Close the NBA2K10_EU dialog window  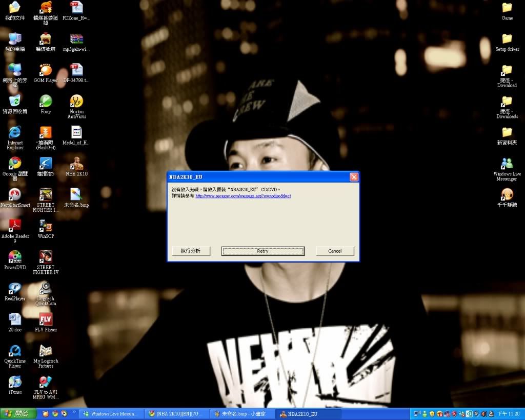[354, 177]
